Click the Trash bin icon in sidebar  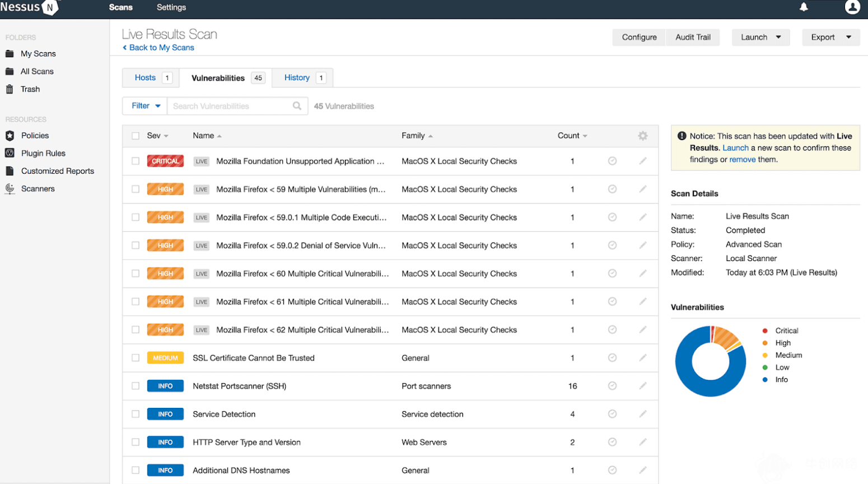click(10, 89)
